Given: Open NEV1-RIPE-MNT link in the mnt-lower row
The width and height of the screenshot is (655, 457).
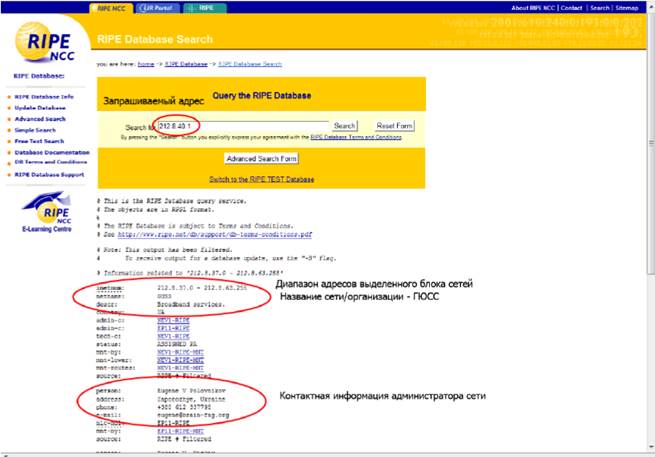Looking at the screenshot, I should click(180, 360).
